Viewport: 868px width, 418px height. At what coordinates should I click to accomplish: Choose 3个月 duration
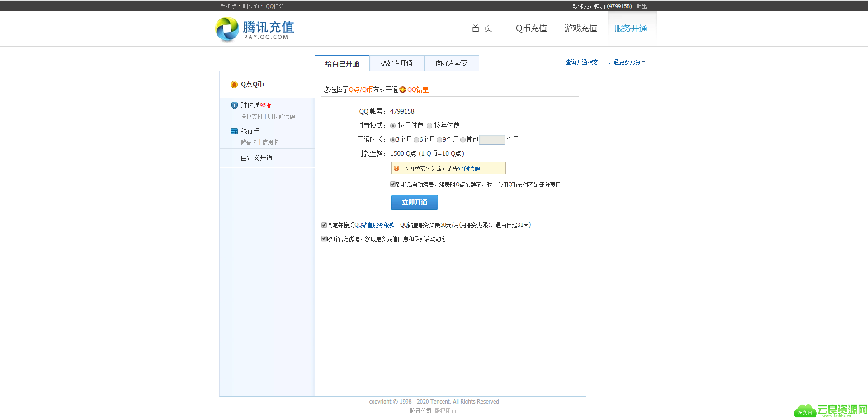tap(393, 140)
